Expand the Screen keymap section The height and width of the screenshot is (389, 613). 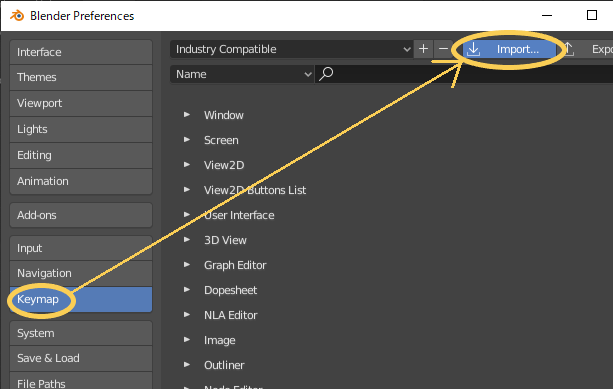pyautogui.click(x=187, y=140)
